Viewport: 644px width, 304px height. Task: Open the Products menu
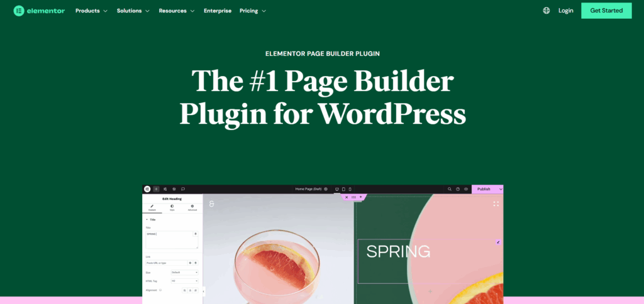92,11
